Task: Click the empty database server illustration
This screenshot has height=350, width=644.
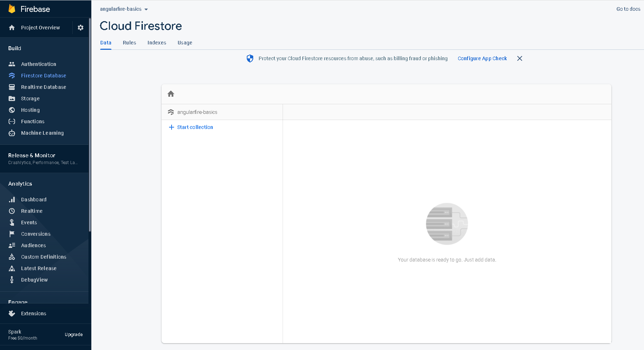Action: (447, 224)
